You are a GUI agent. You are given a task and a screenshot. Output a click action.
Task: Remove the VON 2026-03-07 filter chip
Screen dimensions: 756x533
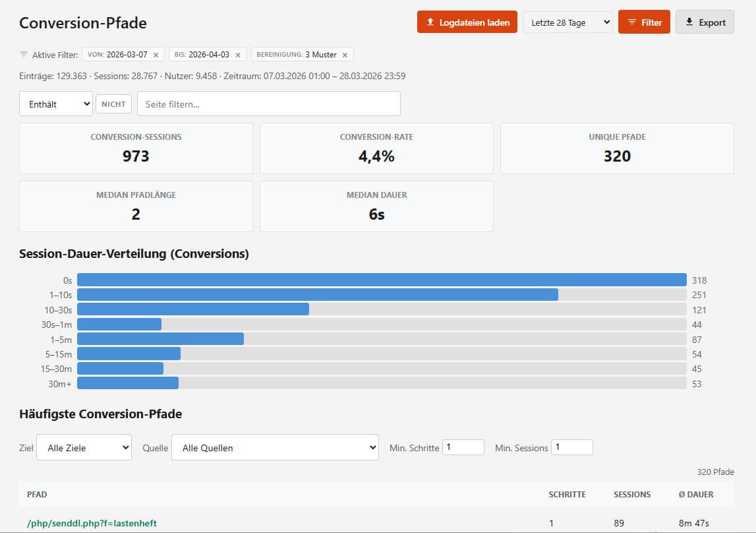click(x=156, y=55)
